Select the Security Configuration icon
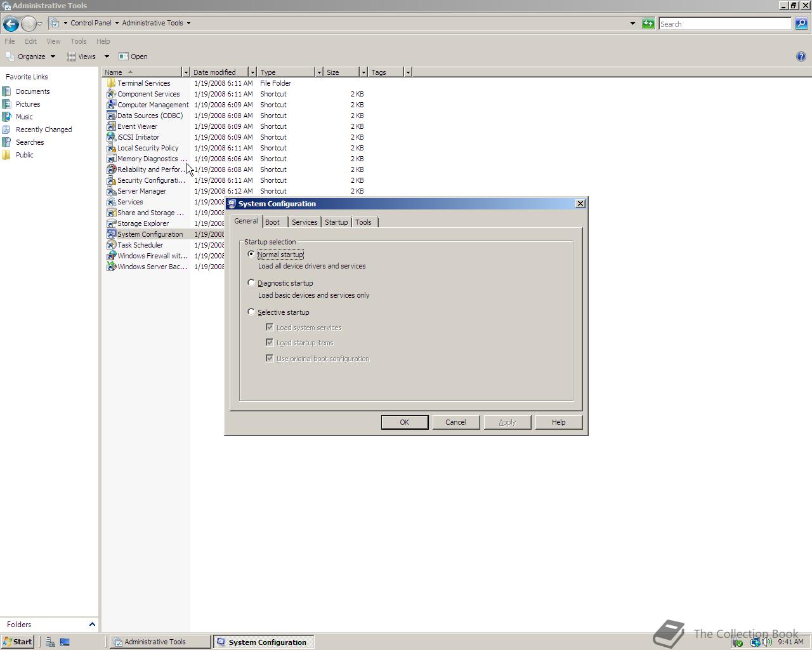 (x=111, y=180)
